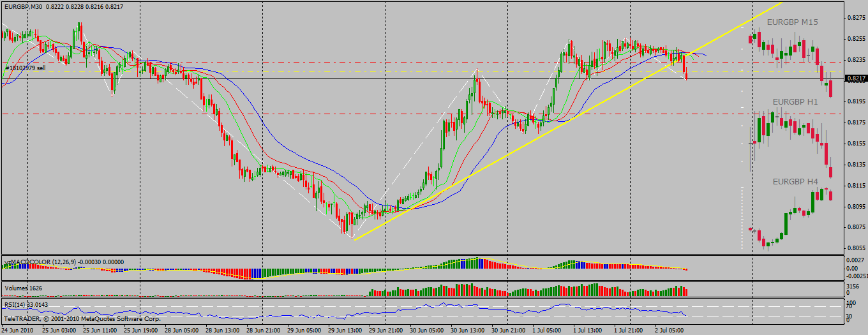868x335 pixels.
Task: Click the Volumes 1626 indicator label
Action: (x=22, y=288)
